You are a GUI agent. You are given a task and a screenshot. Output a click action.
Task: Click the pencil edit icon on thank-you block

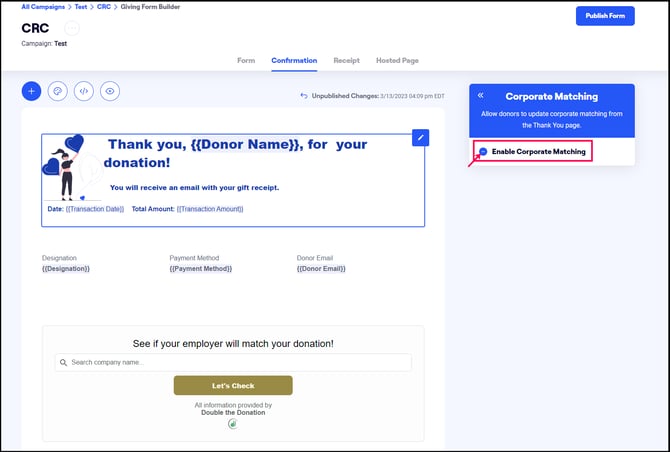click(x=421, y=137)
